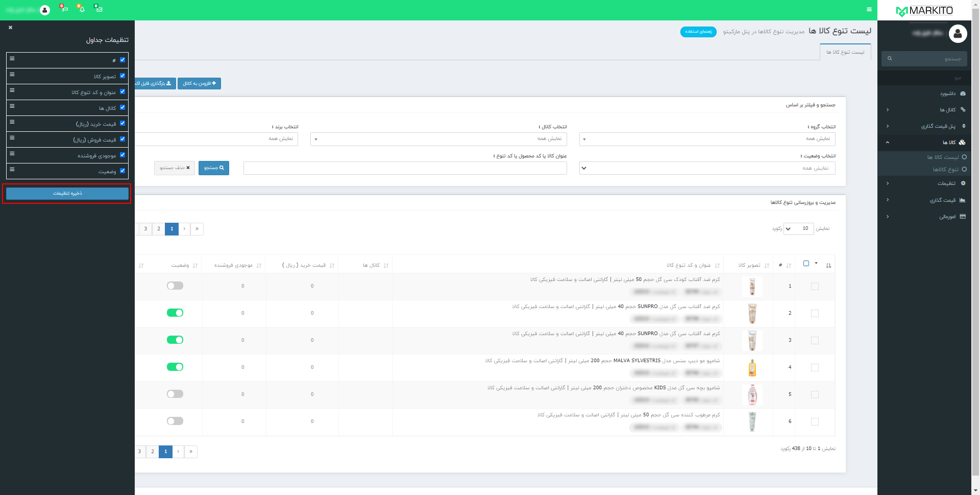Viewport: 980px width, 495px height.
Task: Uncheck the کانال ها column checkbox
Action: [x=122, y=107]
